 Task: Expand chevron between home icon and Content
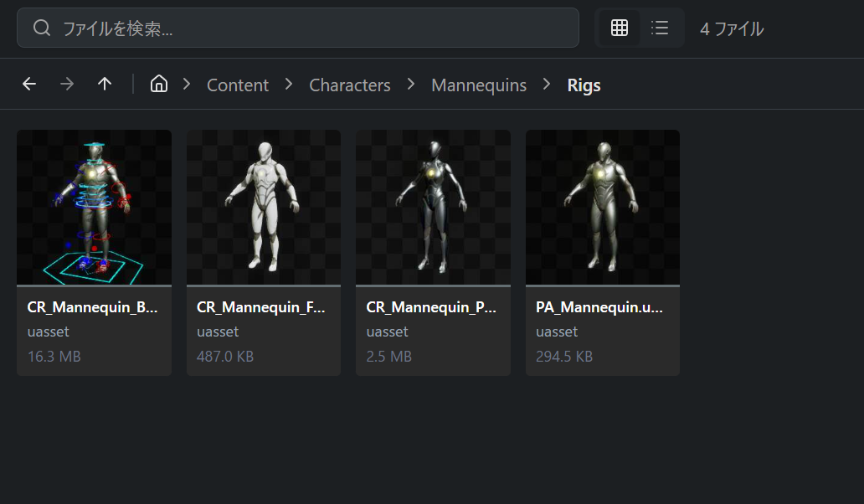pos(187,85)
